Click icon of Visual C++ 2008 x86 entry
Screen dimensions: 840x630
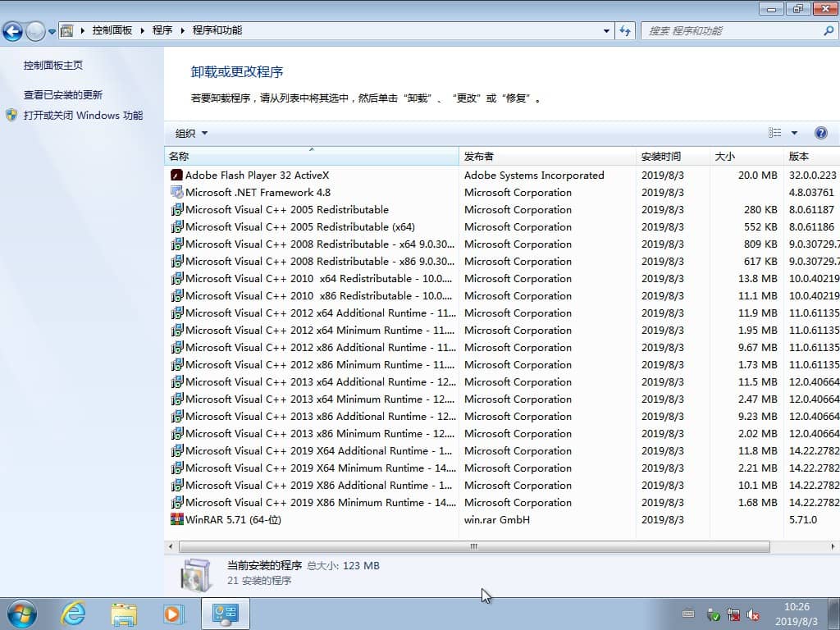(x=177, y=261)
